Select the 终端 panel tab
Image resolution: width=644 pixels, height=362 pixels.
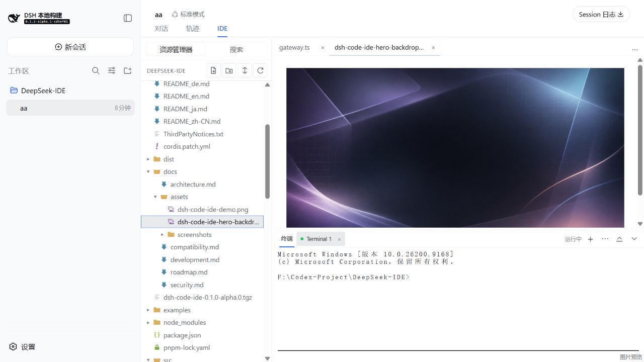287,239
